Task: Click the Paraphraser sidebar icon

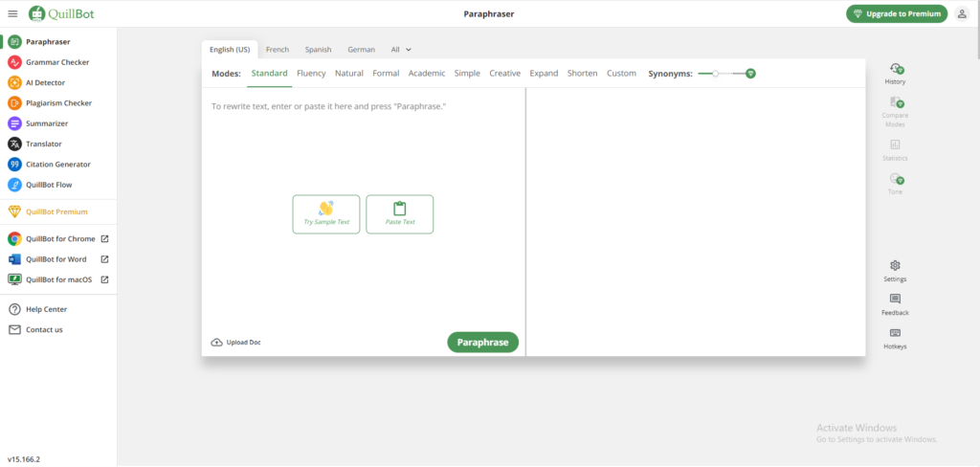Action: pos(14,42)
